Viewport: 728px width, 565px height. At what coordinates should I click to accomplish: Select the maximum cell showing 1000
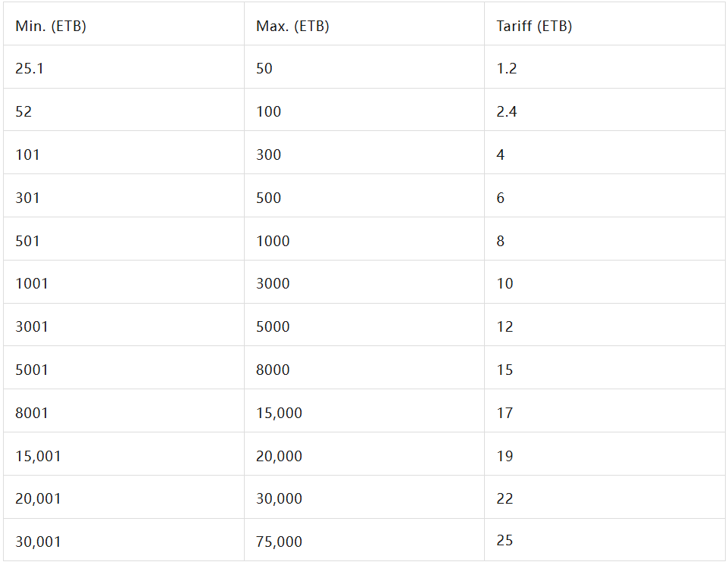coord(273,241)
